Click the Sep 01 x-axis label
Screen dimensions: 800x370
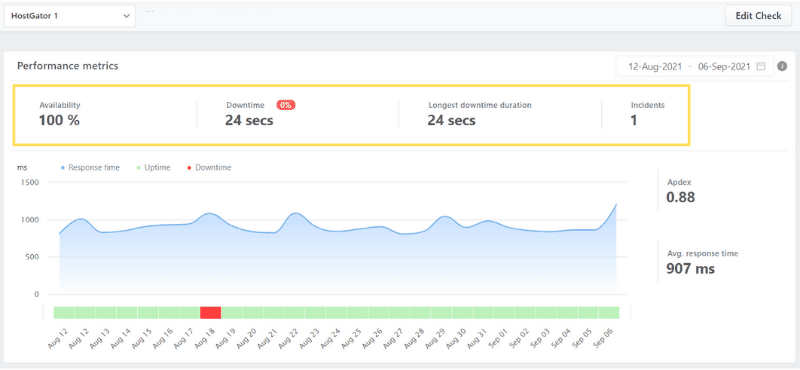(x=499, y=338)
